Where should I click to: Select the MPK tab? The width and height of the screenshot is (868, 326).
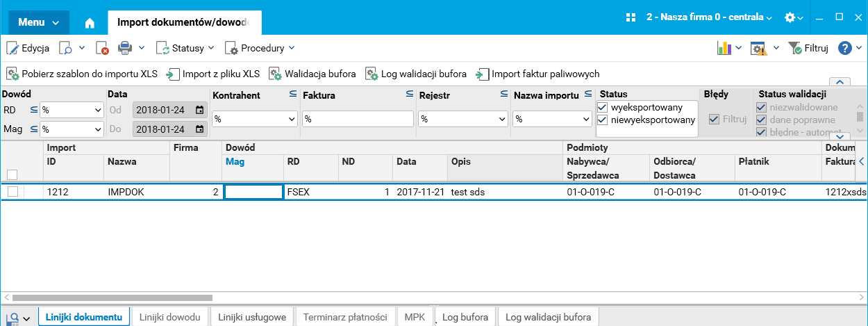coord(415,317)
